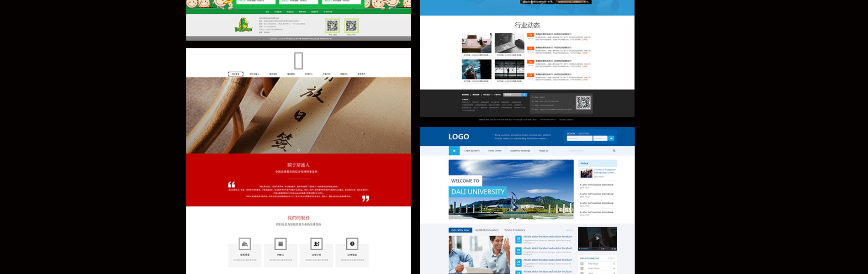The width and height of the screenshot is (868, 274).
Task: Click the silhouette at window photo thumbnail
Action: [x=509, y=69]
